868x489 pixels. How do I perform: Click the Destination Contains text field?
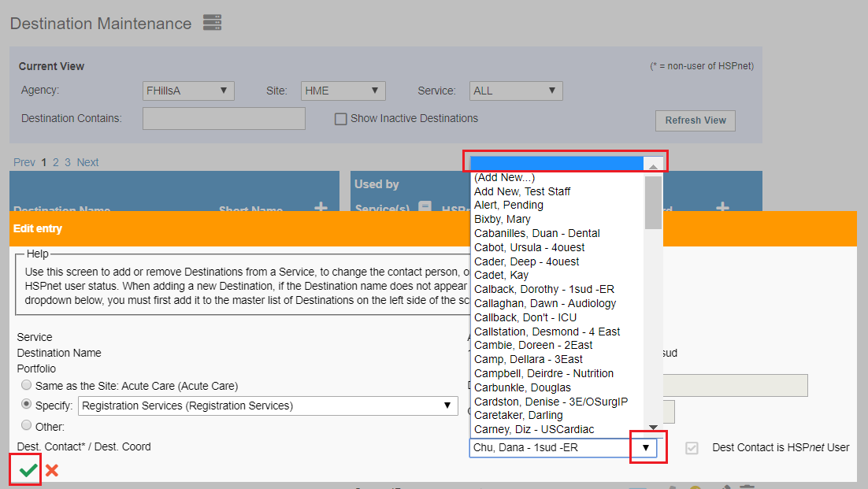(224, 118)
